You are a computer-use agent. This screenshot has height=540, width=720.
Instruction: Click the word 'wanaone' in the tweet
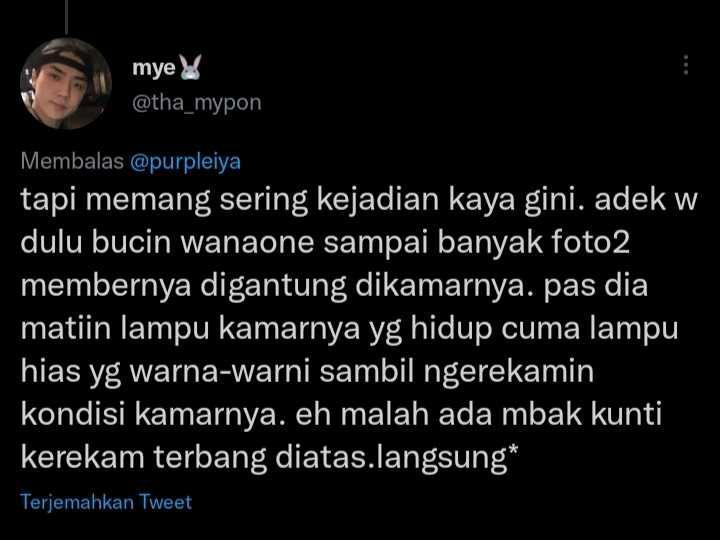[x=248, y=242]
